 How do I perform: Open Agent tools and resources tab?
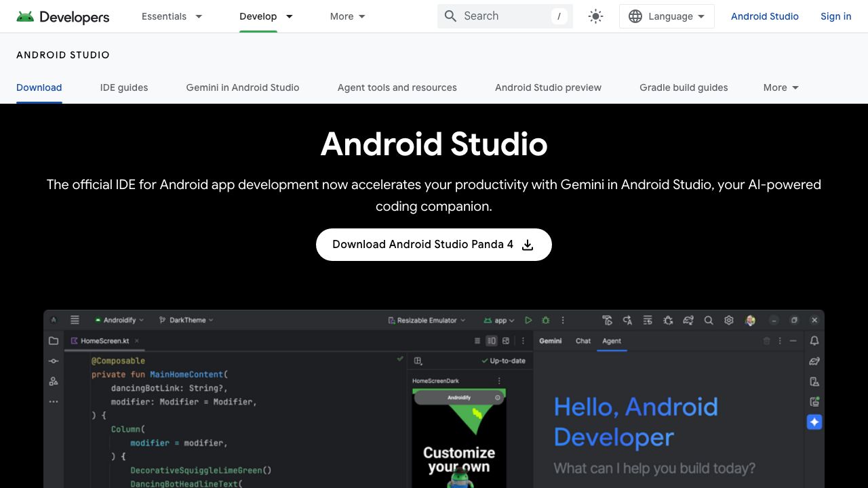click(x=397, y=87)
